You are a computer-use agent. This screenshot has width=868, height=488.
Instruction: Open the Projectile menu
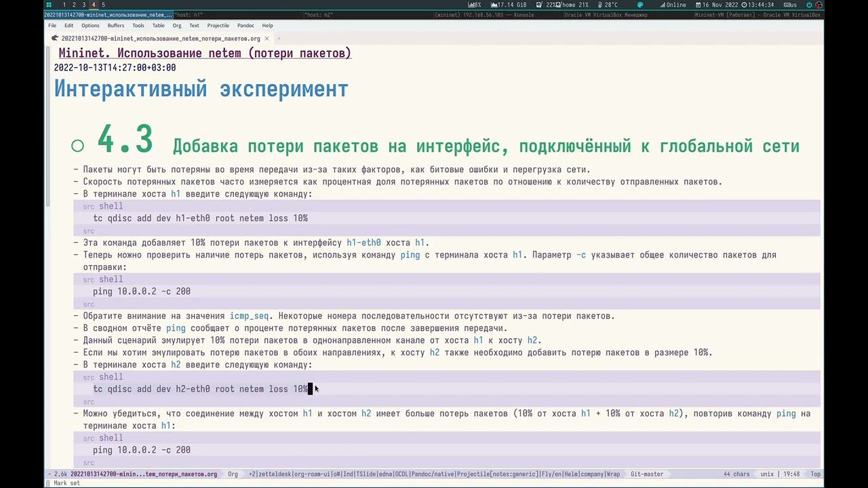pyautogui.click(x=218, y=26)
